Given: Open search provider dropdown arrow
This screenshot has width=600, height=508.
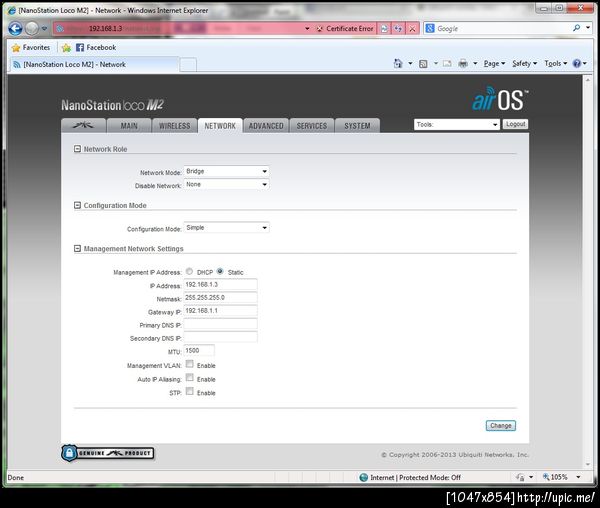Looking at the screenshot, I should click(x=588, y=28).
